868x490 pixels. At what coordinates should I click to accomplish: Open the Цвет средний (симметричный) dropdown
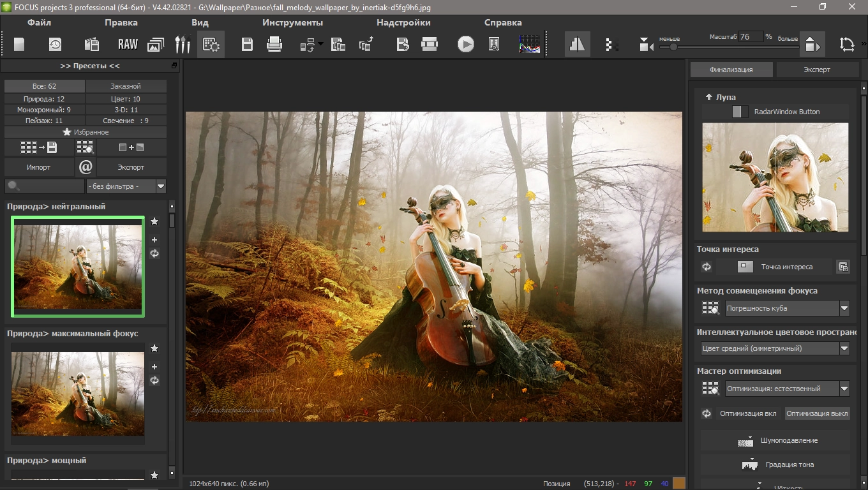[x=775, y=348]
